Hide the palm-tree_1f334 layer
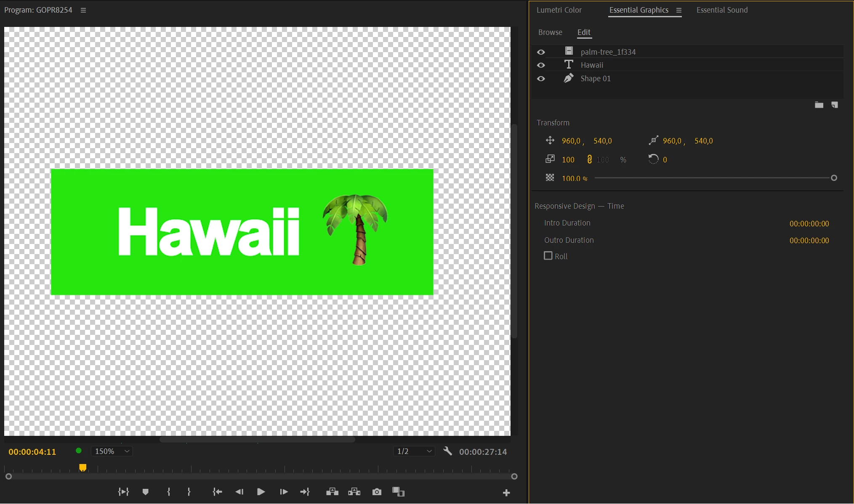 pyautogui.click(x=541, y=52)
